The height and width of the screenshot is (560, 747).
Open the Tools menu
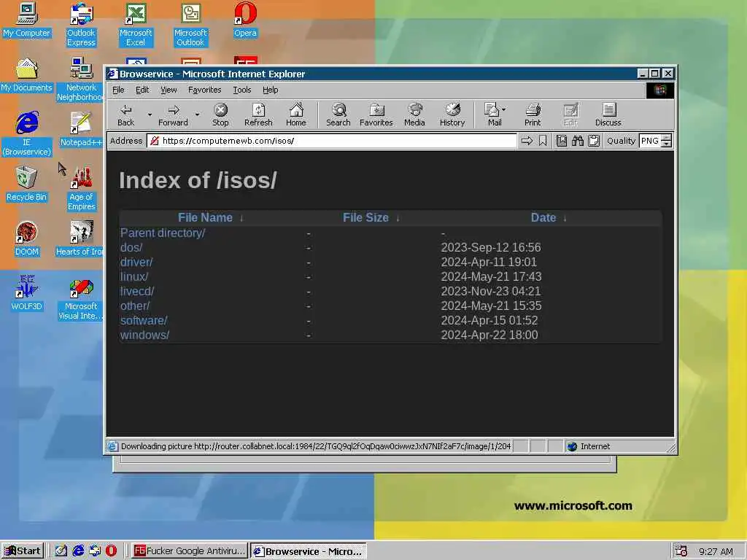pos(242,90)
